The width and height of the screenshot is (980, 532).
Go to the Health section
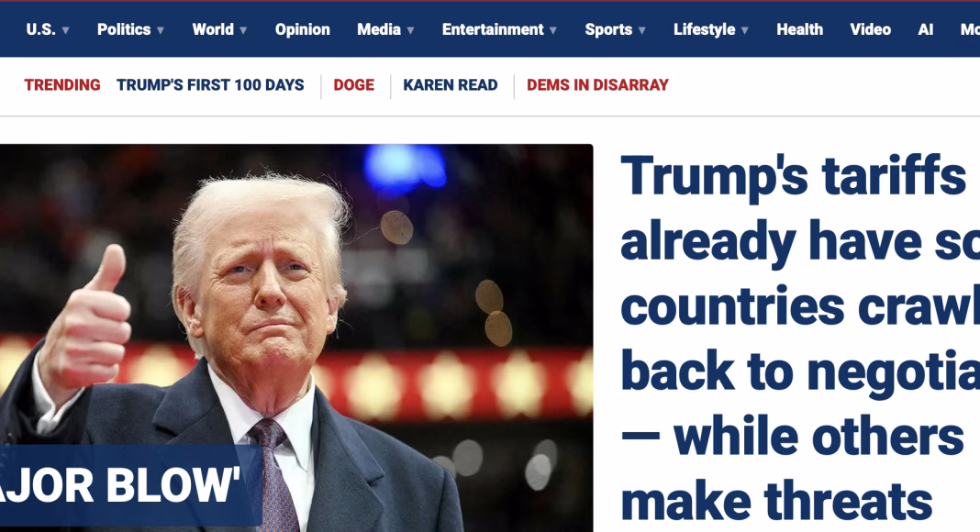tap(799, 29)
